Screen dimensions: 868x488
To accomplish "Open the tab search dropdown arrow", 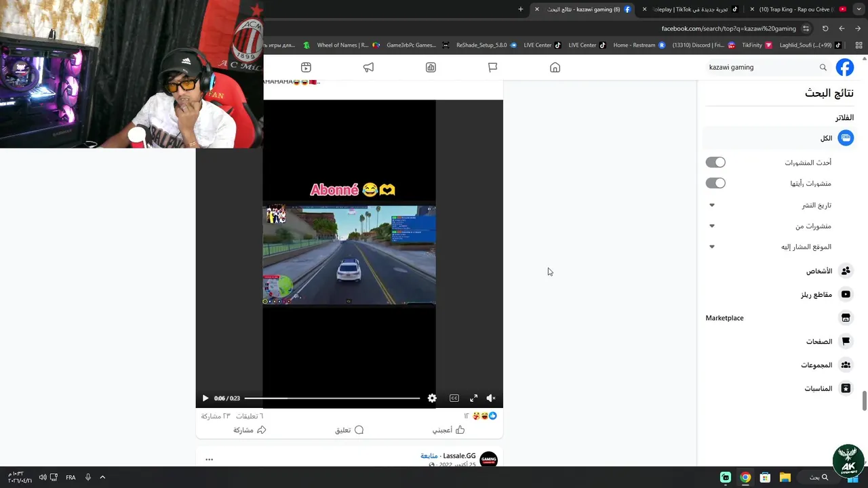I will [859, 9].
